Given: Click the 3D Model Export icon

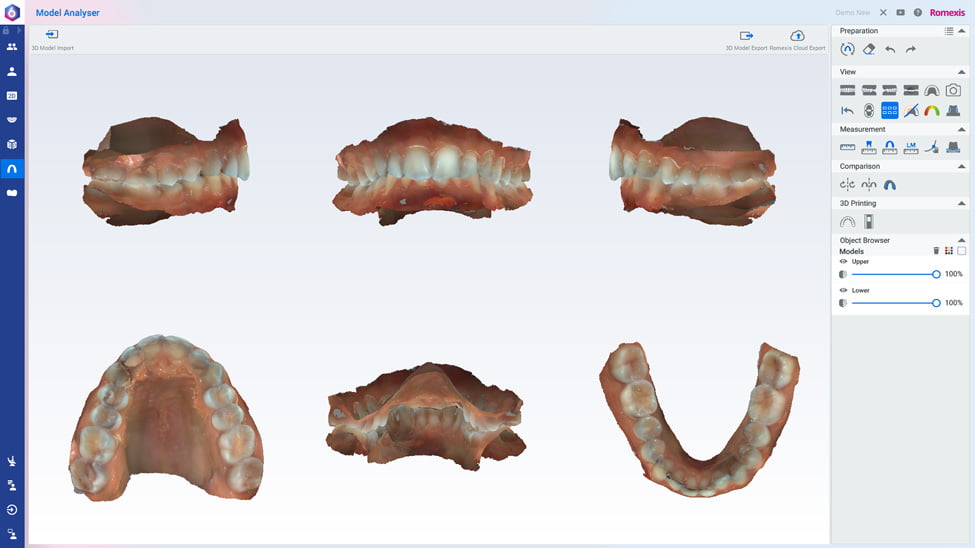Looking at the screenshot, I should [x=746, y=35].
